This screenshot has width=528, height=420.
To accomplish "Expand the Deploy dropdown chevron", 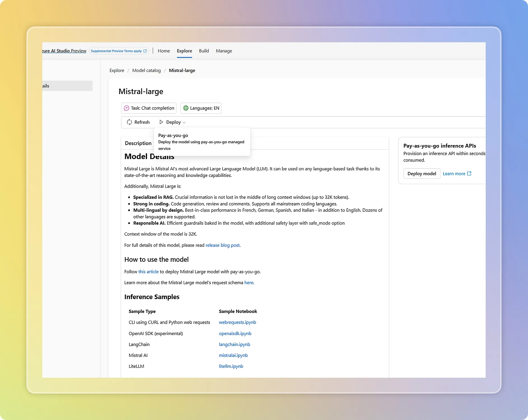I will pyautogui.click(x=184, y=123).
